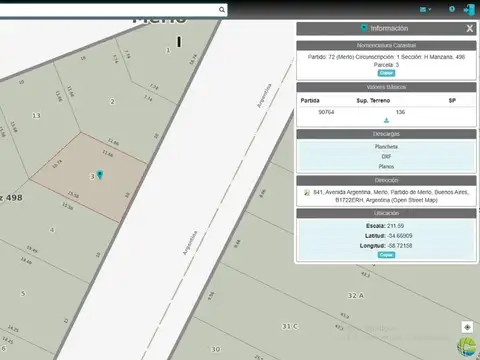
Task: Click the Longitud value -58.72158
Action: (399, 246)
